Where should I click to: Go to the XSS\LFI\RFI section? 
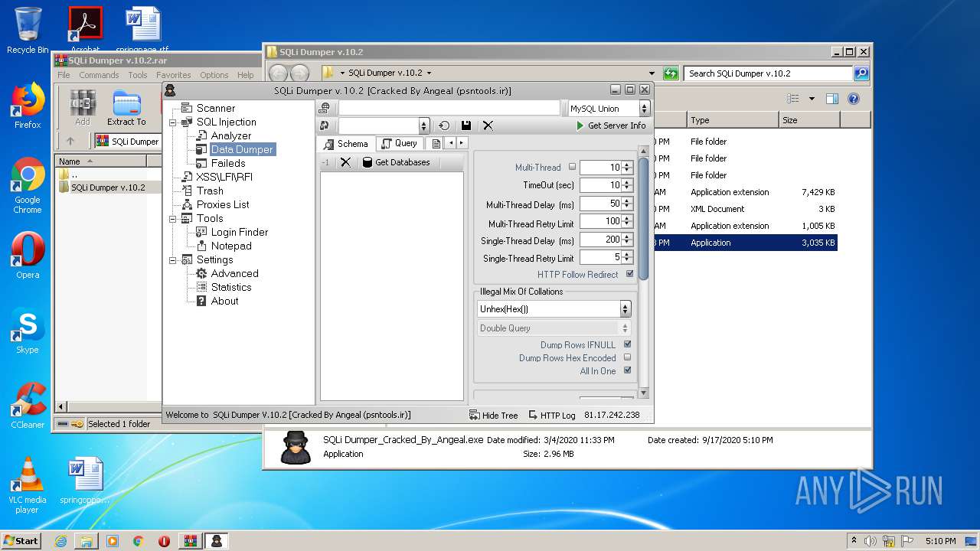(x=224, y=177)
